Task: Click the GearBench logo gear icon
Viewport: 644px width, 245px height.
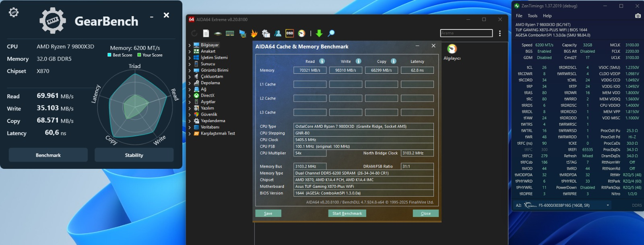Action: 53,21
